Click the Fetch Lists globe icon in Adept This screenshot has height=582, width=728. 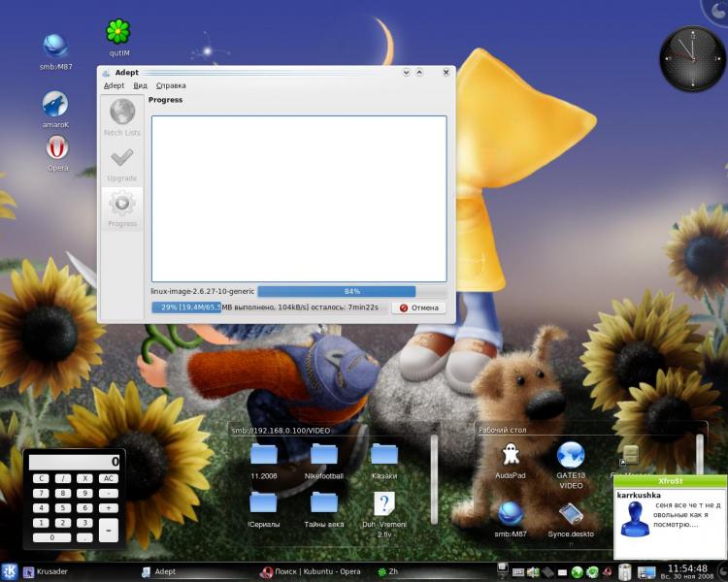[122, 112]
